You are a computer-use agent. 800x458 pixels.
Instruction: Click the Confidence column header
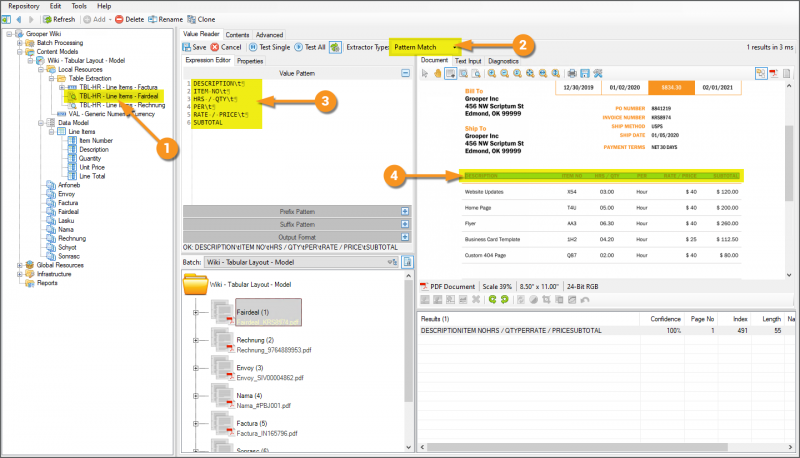click(x=665, y=319)
